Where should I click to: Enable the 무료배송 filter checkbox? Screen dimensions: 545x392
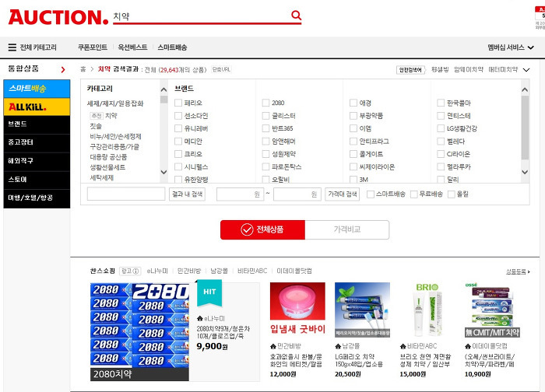coord(413,194)
